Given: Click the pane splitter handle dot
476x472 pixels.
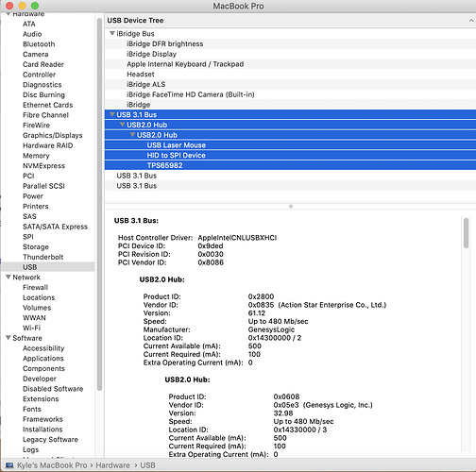Looking at the screenshot, I should coord(291,207).
